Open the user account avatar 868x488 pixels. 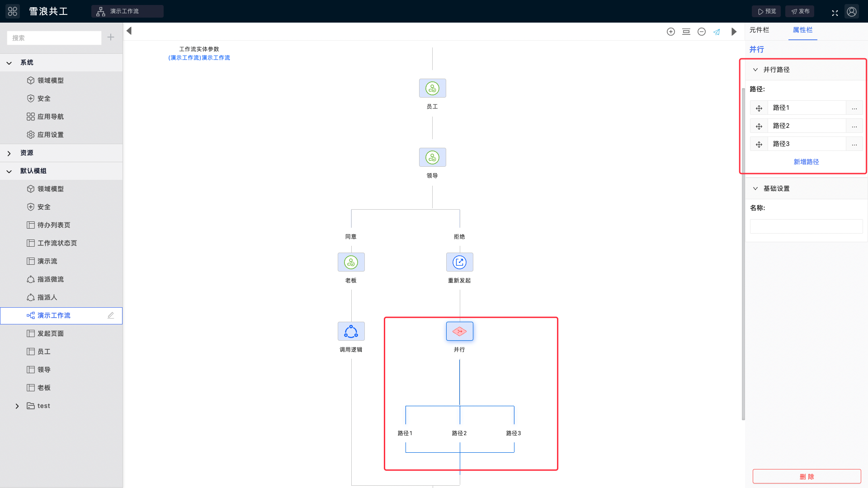point(852,11)
